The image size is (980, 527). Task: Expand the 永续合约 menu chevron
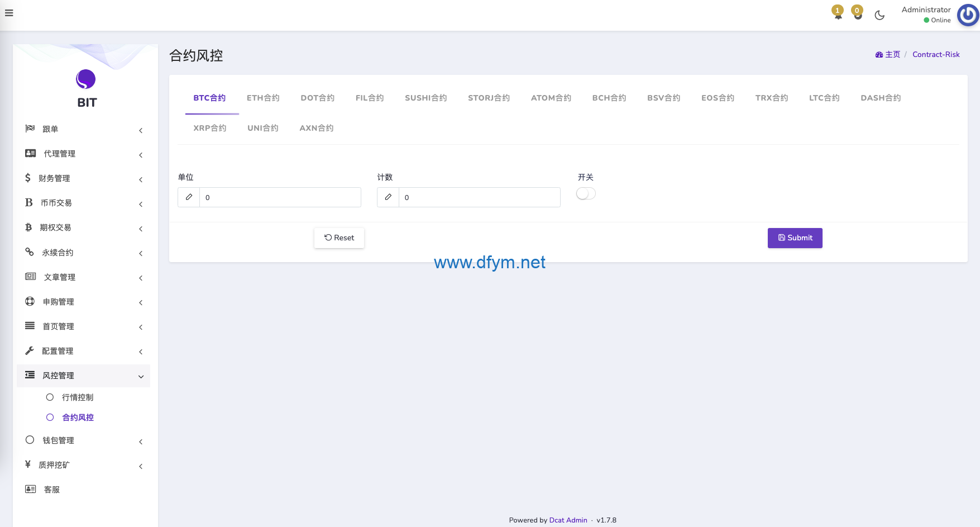141,253
